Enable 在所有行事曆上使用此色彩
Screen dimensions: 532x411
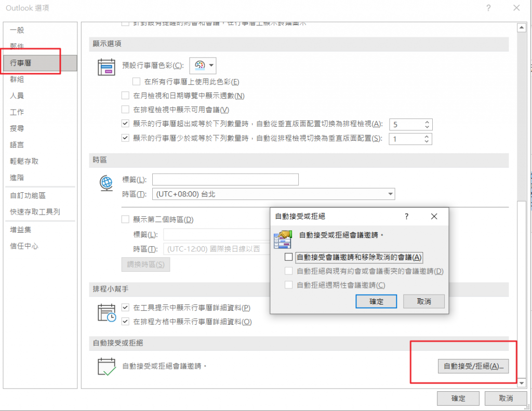pyautogui.click(x=137, y=82)
